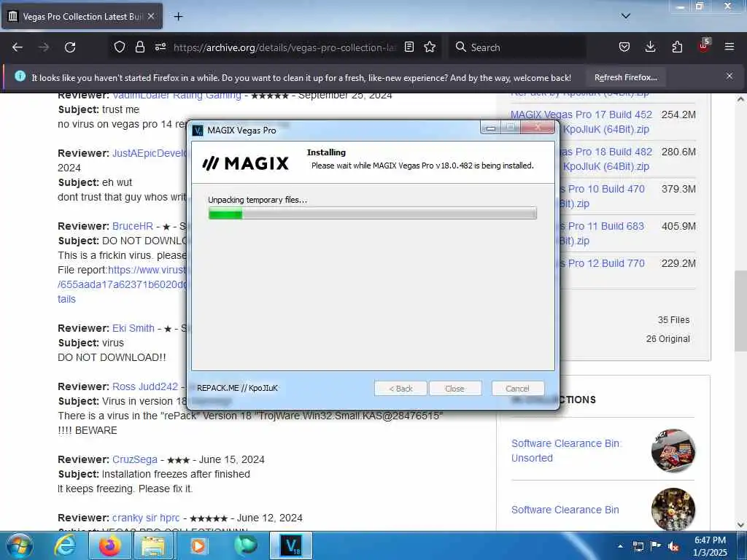Open reviewer BruceHR profile link
Screen dimensions: 747x560
click(x=133, y=226)
